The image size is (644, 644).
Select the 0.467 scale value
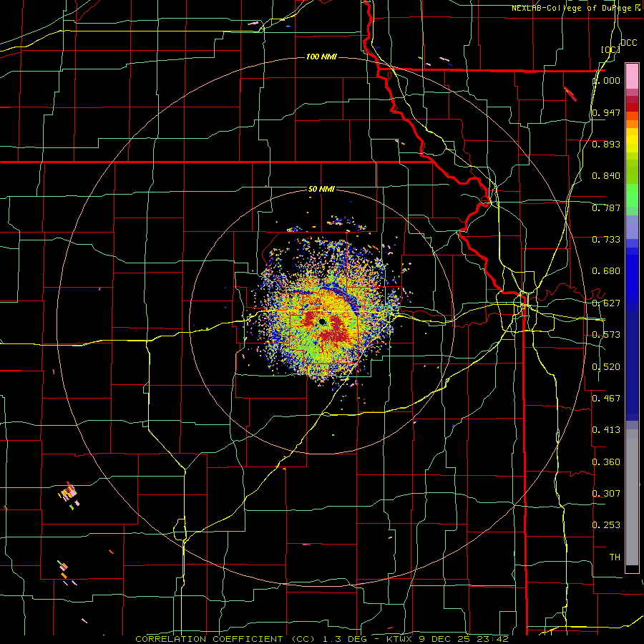pyautogui.click(x=606, y=398)
